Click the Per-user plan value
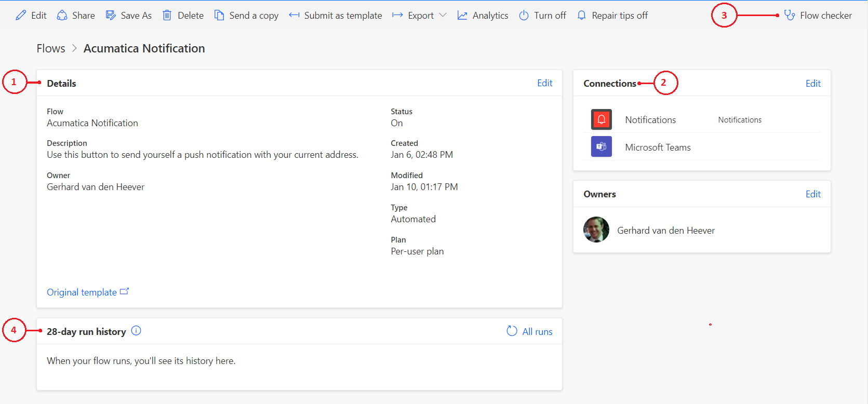 click(x=417, y=251)
